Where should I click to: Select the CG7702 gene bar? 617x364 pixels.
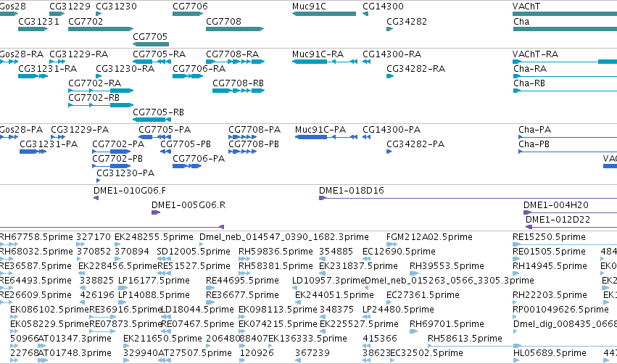tap(101, 29)
